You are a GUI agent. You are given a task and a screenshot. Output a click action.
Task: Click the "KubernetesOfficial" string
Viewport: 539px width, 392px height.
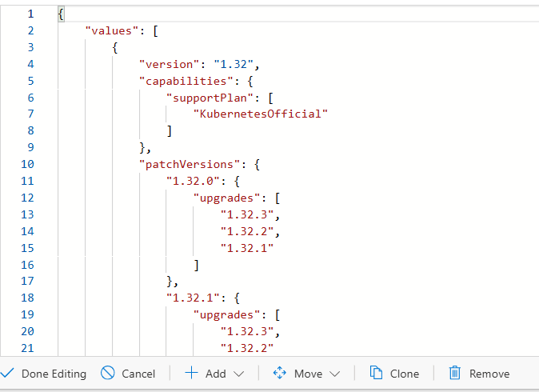261,114
